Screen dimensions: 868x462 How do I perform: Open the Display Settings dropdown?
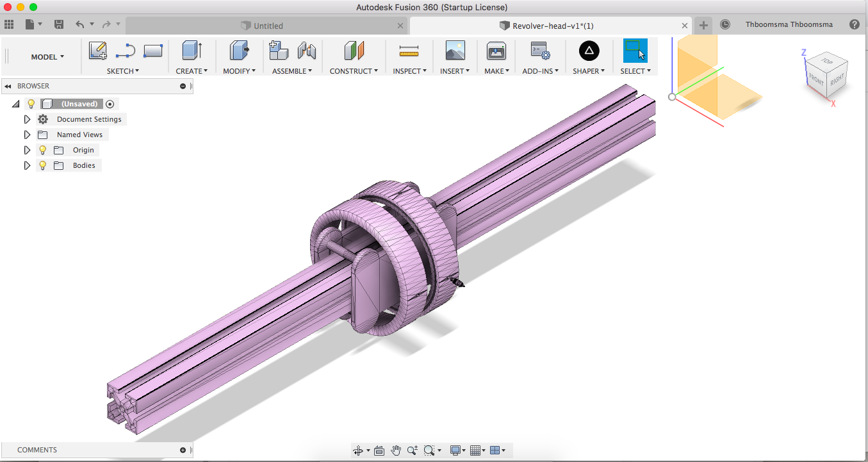point(456,450)
